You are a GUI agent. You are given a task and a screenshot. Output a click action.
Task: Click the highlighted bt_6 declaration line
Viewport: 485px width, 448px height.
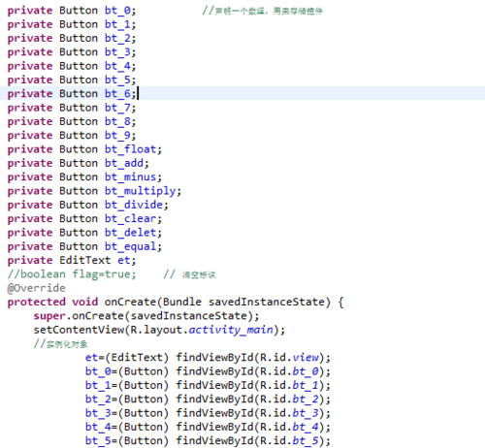242,93
